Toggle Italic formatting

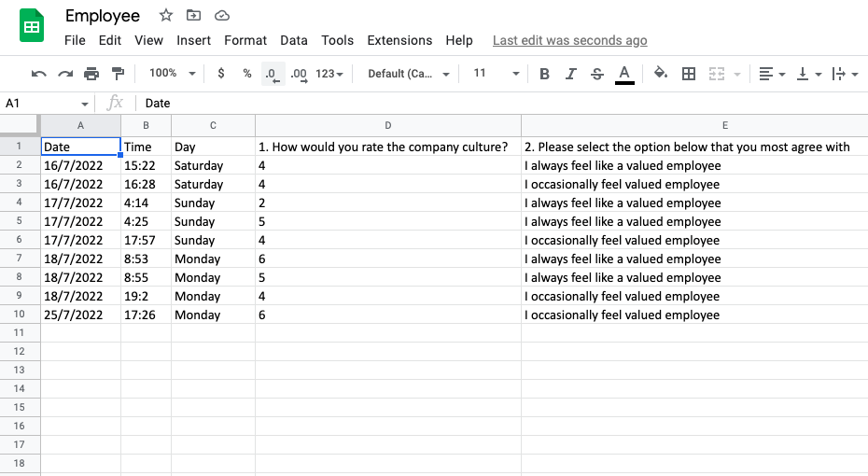pos(570,74)
